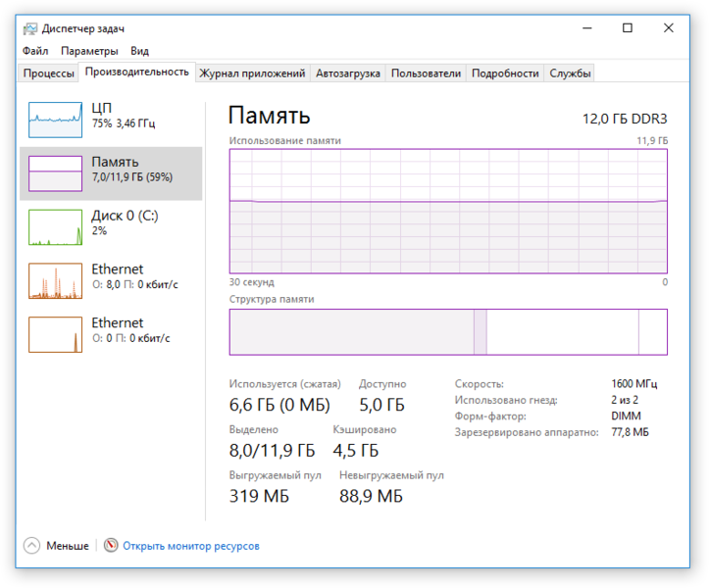Open the Службы tab

click(570, 73)
